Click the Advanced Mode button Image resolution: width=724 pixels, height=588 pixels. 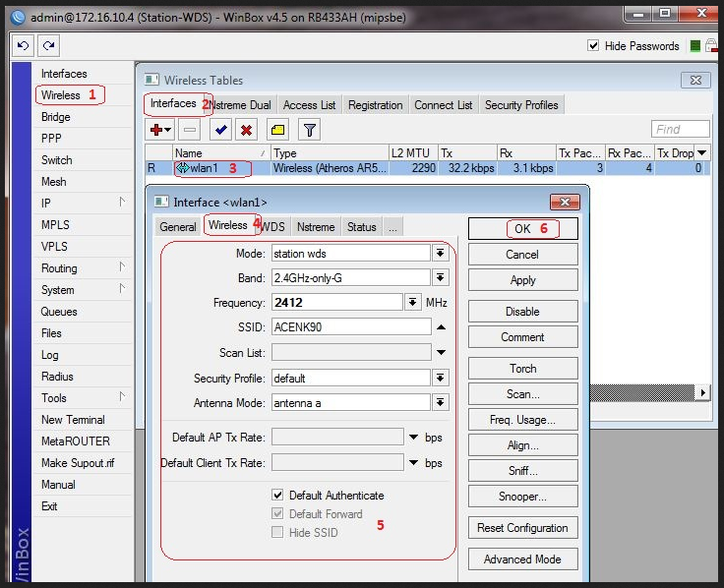pyautogui.click(x=522, y=559)
